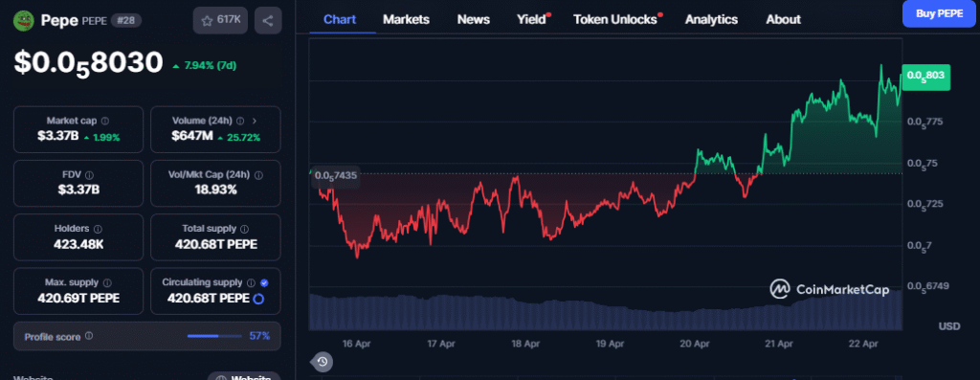This screenshot has height=380, width=980.
Task: Click the $3.37B Market cap value
Action: (58, 137)
